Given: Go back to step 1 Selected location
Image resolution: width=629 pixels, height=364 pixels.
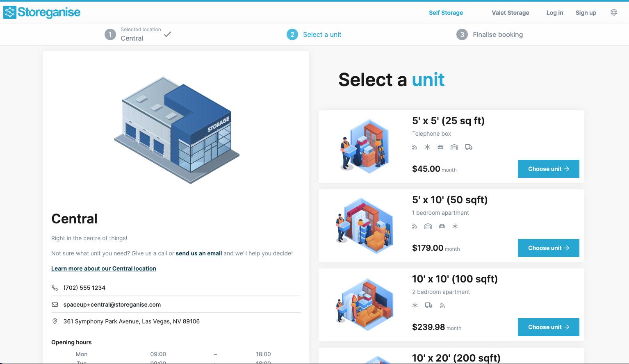Looking at the screenshot, I should click(138, 34).
